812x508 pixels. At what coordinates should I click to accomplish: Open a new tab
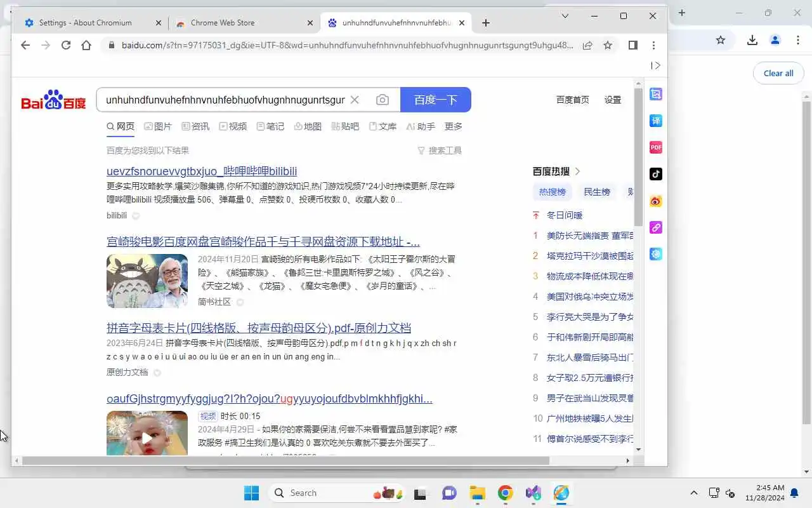point(486,23)
